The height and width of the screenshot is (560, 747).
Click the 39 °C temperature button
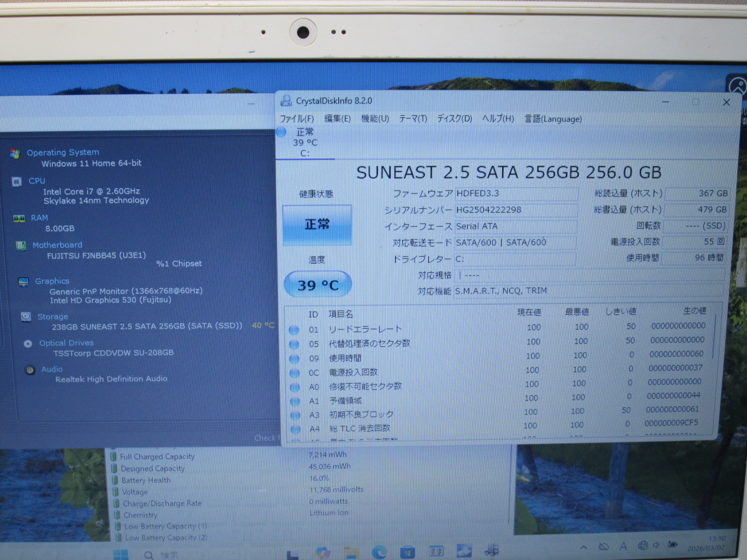tap(317, 285)
